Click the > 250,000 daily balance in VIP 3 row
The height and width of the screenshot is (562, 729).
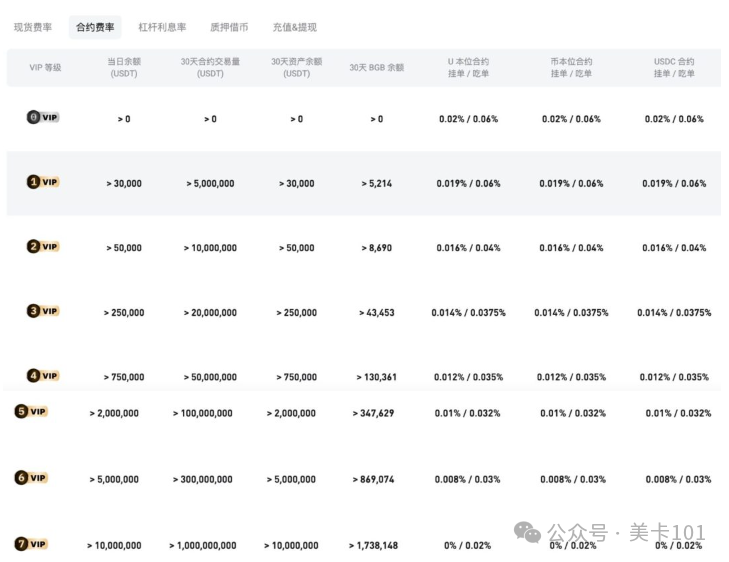(x=124, y=313)
